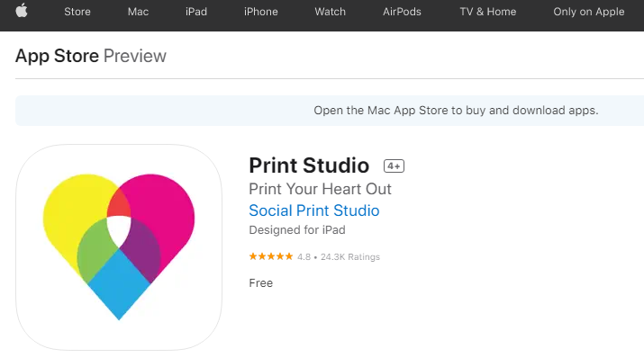Click the Free price label
Image resolution: width=644 pixels, height=358 pixels.
pos(261,283)
